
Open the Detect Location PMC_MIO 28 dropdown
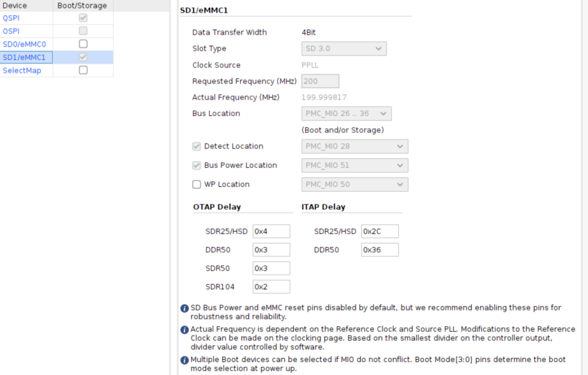(355, 147)
